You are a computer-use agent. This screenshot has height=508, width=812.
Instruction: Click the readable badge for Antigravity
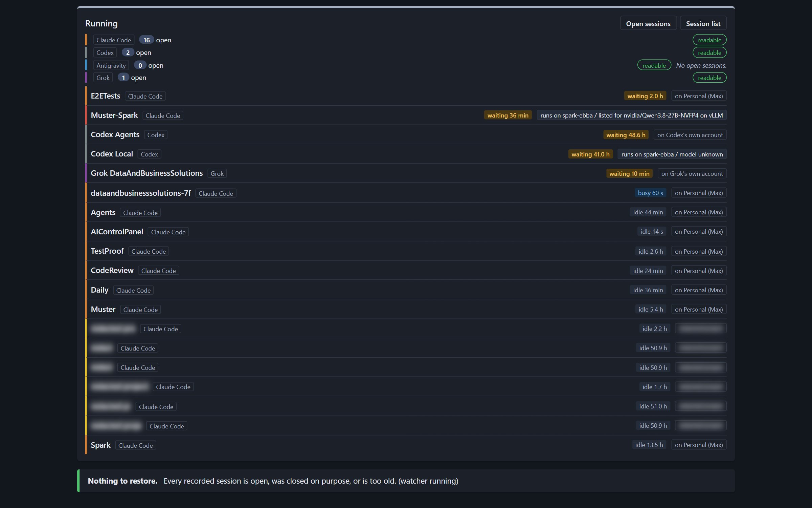(654, 65)
